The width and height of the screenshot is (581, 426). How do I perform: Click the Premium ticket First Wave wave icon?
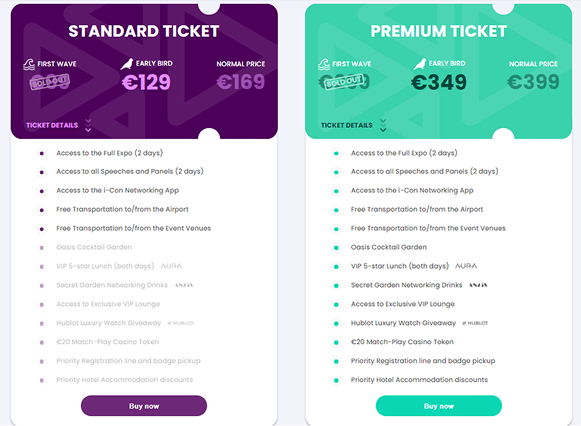pyautogui.click(x=324, y=64)
